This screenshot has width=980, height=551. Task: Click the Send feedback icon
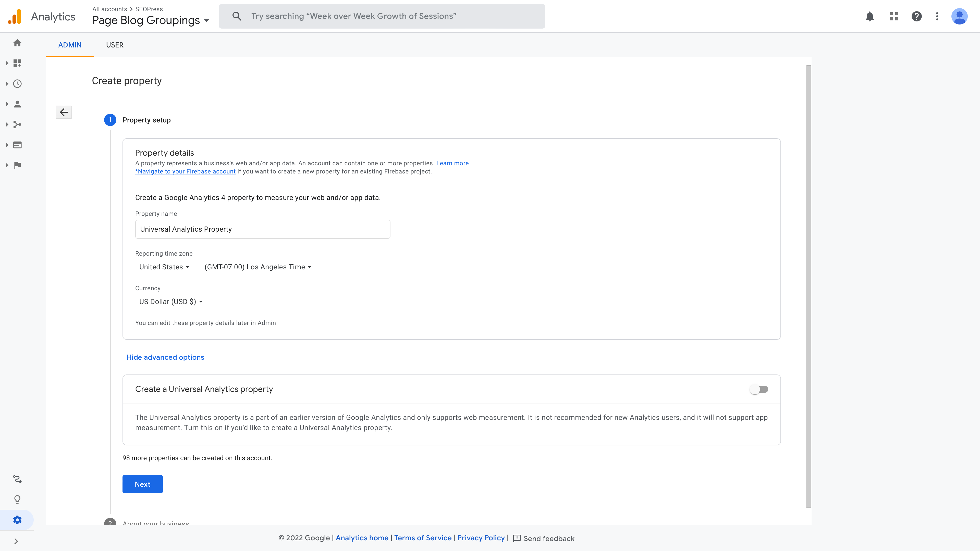(x=517, y=538)
